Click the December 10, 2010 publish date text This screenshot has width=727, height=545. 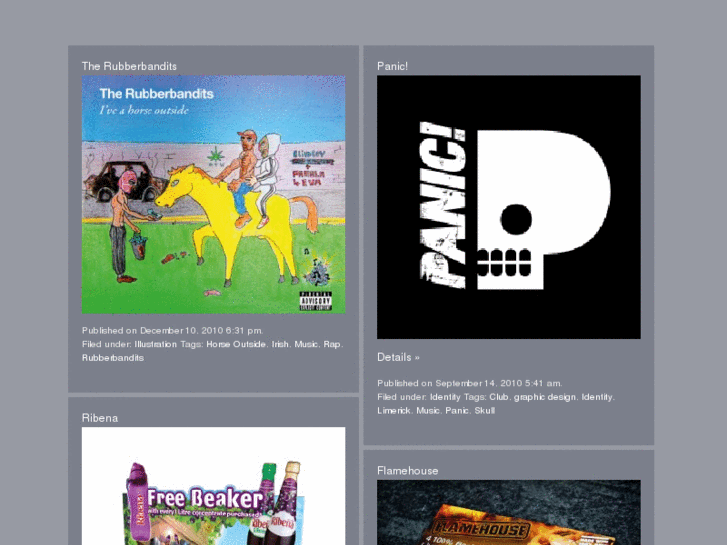[201, 331]
